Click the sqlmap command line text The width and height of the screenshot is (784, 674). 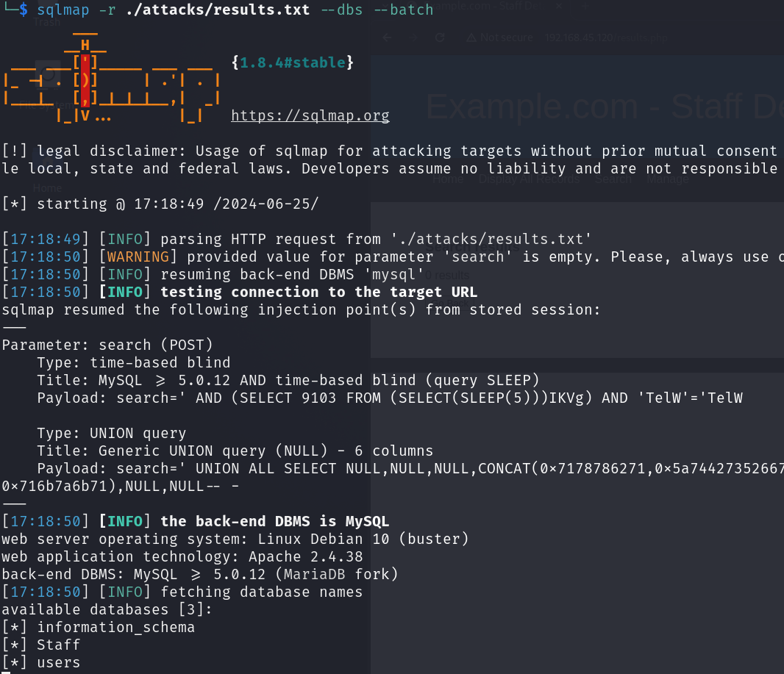pyautogui.click(x=235, y=10)
